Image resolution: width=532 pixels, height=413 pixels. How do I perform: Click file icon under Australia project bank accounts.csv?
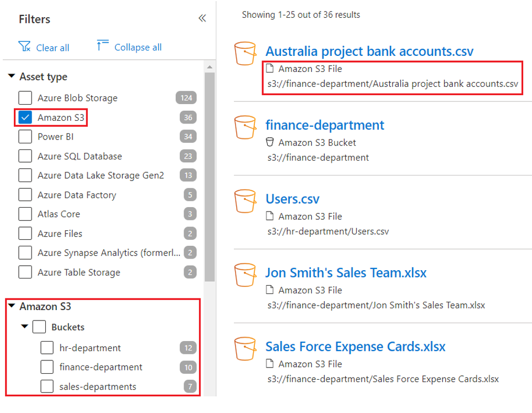[x=270, y=68]
